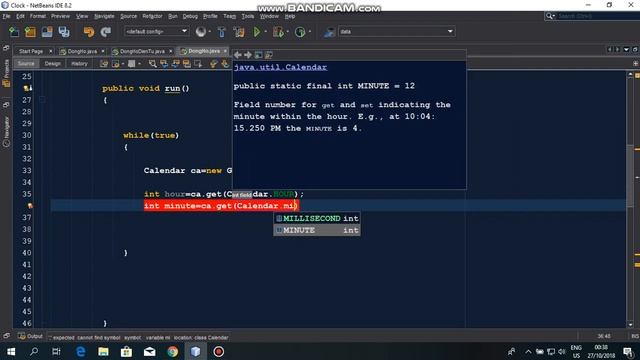
Task: Open dropdown arrow beside globe browser icon
Action: click(210, 32)
